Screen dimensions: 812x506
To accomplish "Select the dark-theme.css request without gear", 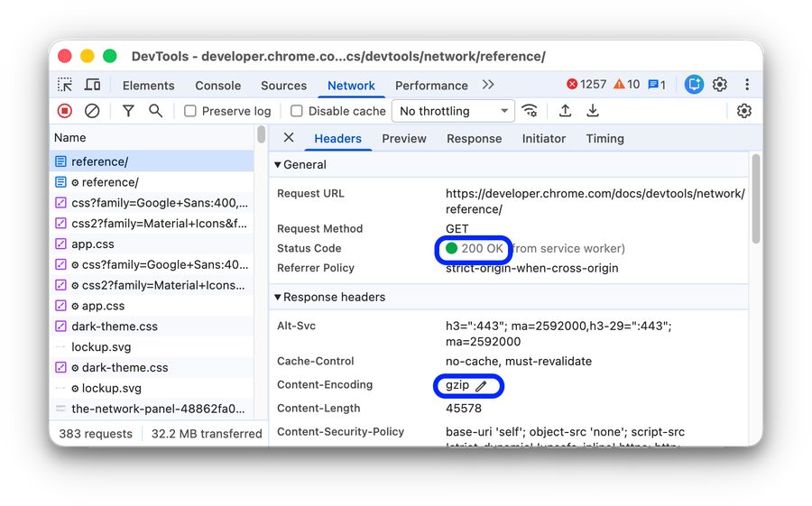I will 152,327.
